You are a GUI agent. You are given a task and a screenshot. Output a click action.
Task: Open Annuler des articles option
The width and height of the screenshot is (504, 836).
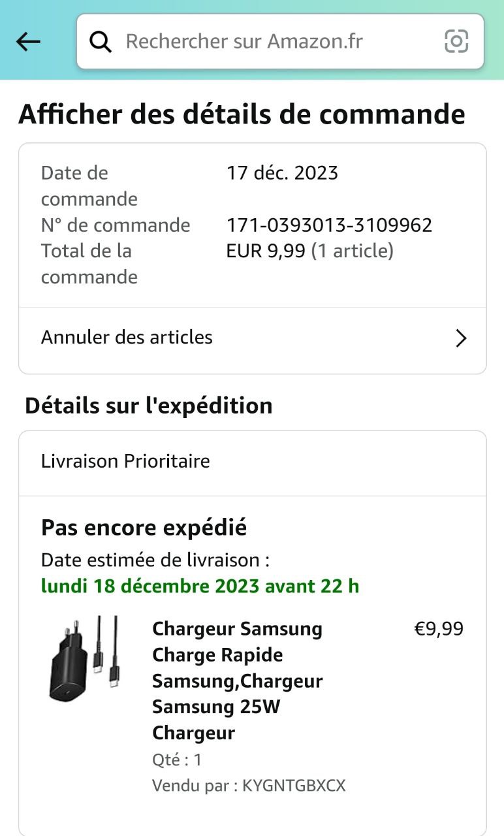pos(127,338)
